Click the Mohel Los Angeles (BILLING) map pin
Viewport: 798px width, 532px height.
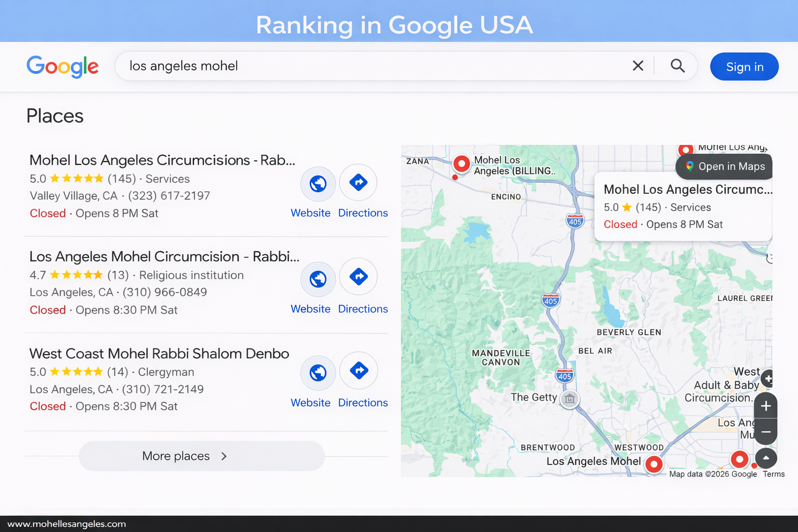pos(461,164)
